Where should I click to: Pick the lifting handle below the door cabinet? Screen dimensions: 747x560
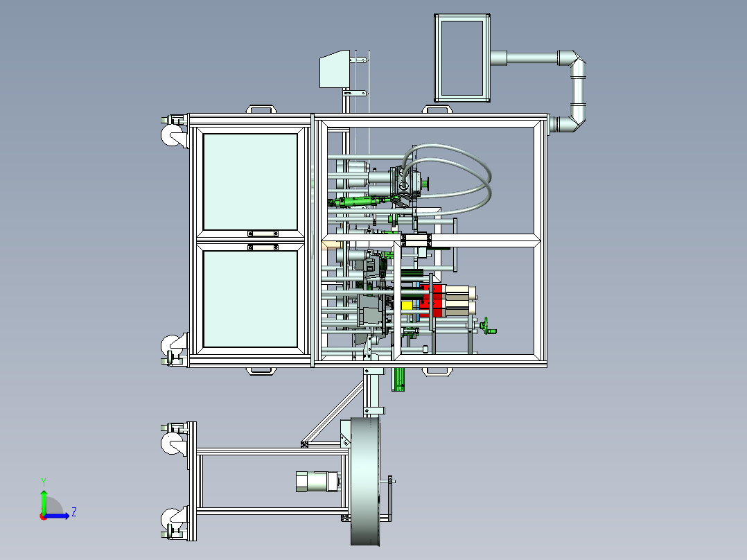[261, 371]
